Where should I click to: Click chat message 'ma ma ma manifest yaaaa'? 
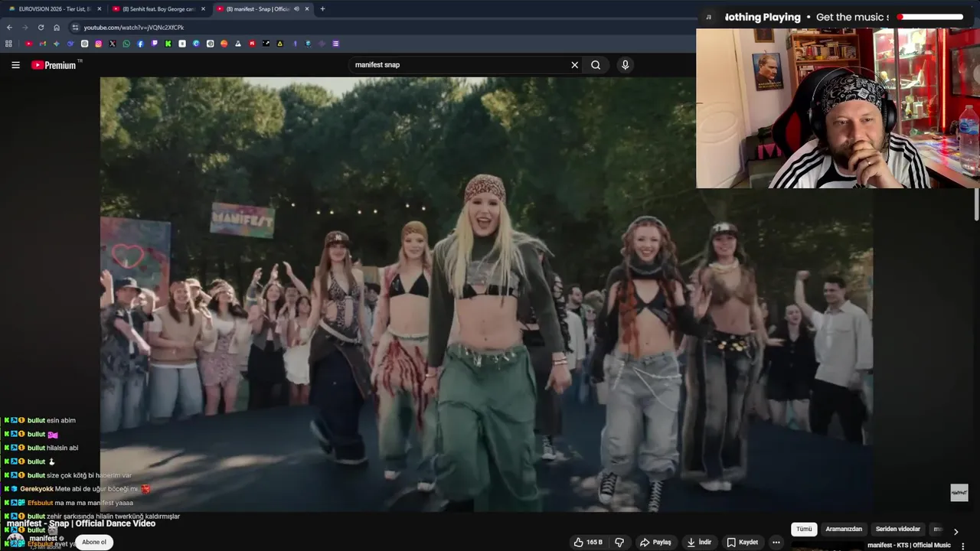[93, 503]
